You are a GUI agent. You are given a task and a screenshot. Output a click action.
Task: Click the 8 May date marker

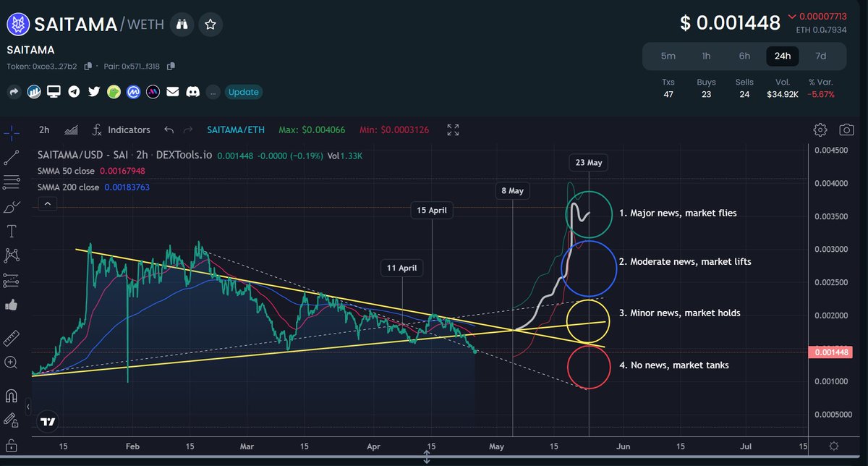point(513,191)
